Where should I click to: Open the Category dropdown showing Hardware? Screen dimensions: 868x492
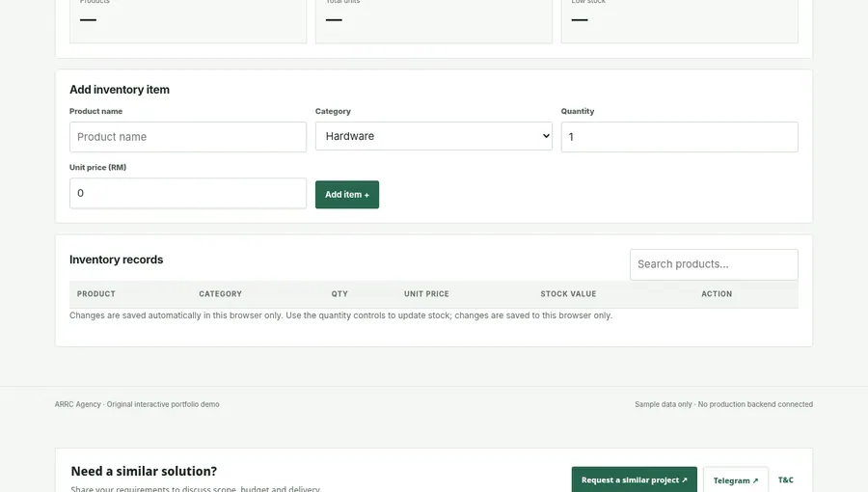[x=433, y=136]
